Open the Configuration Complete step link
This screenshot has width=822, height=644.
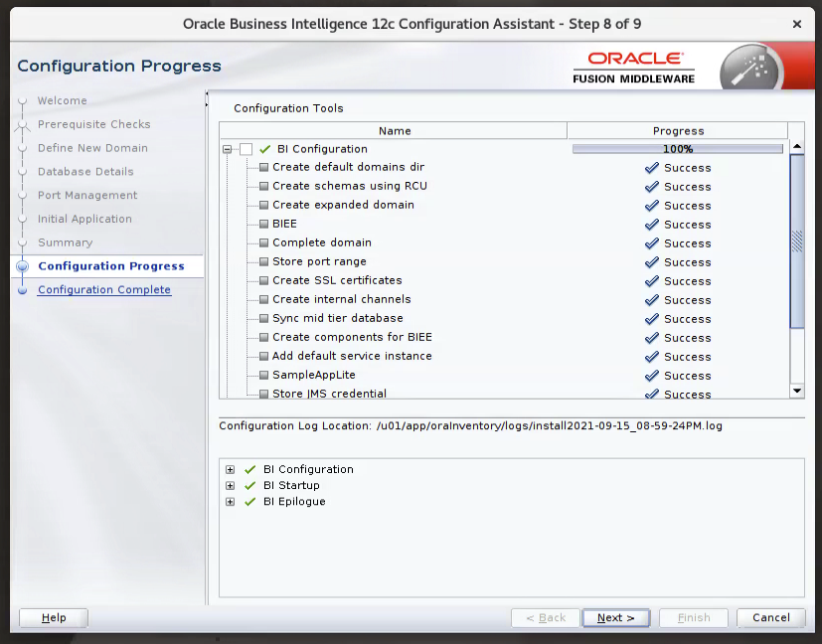pos(104,290)
